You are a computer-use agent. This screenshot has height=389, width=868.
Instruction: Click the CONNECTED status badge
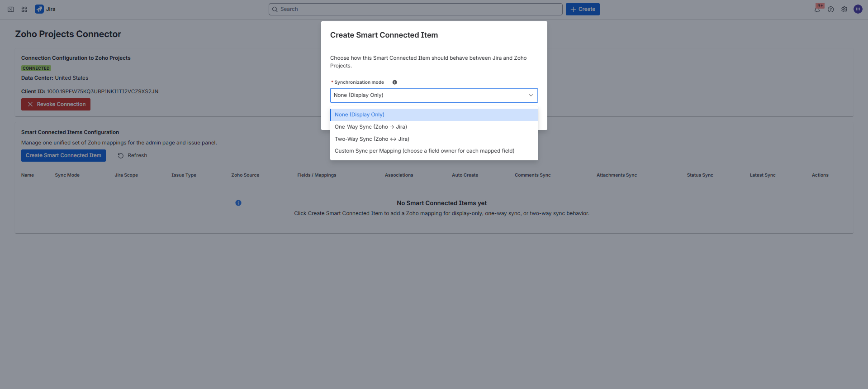pos(36,68)
